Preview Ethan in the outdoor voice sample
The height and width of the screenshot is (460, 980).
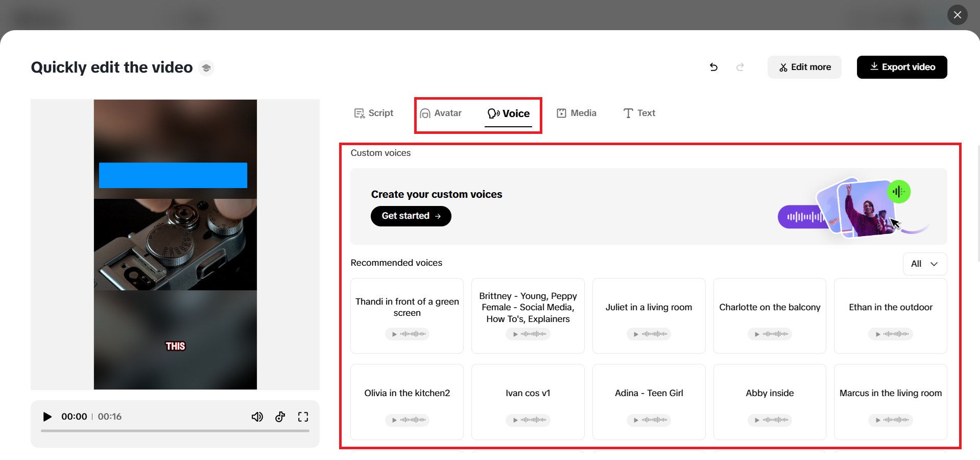[891, 334]
